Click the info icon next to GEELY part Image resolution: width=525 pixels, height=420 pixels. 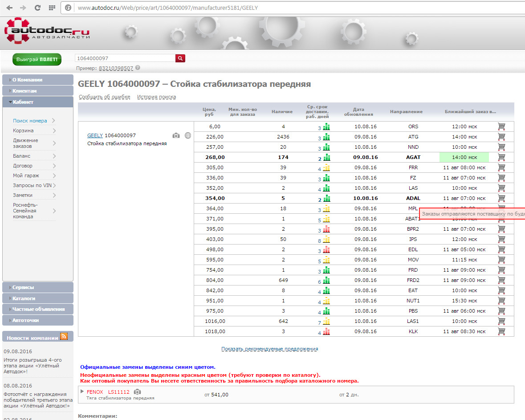click(188, 135)
